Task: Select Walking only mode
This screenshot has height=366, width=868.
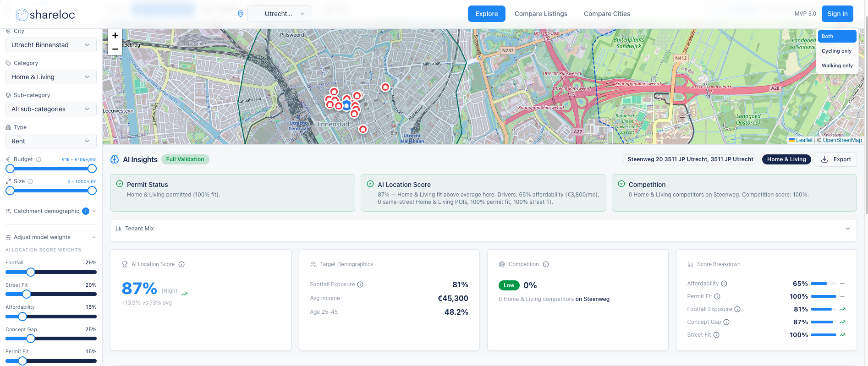Action: coord(837,66)
